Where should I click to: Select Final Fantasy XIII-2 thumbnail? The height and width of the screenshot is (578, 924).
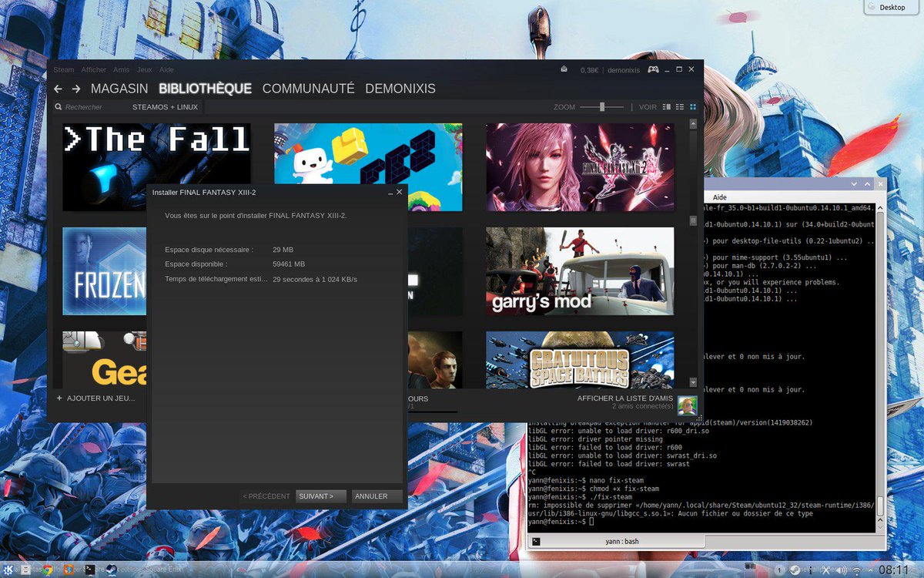coord(580,167)
